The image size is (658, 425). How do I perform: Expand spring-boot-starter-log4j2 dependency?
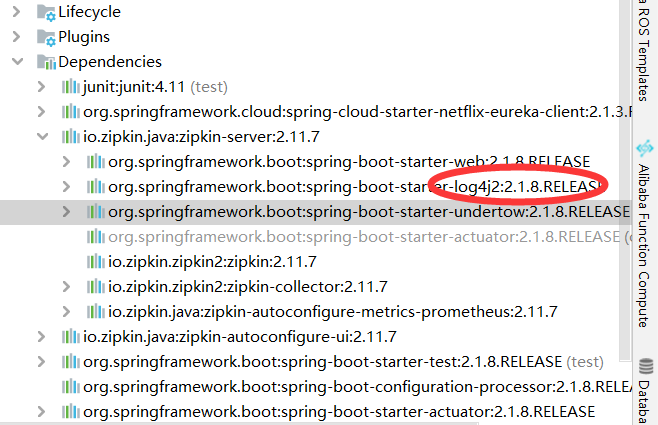pyautogui.click(x=66, y=187)
